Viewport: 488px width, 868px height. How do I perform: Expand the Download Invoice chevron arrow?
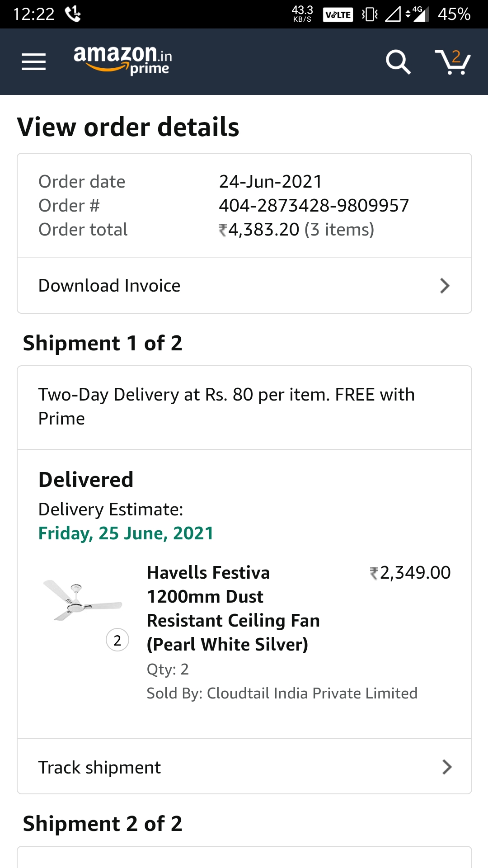click(445, 286)
